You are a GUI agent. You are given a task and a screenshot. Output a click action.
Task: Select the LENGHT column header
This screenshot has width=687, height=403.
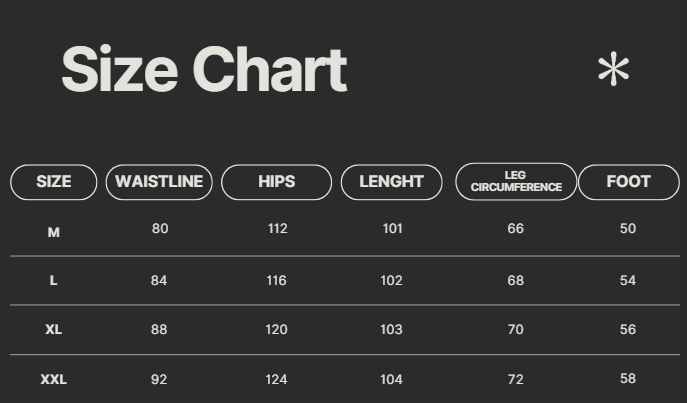tap(391, 182)
